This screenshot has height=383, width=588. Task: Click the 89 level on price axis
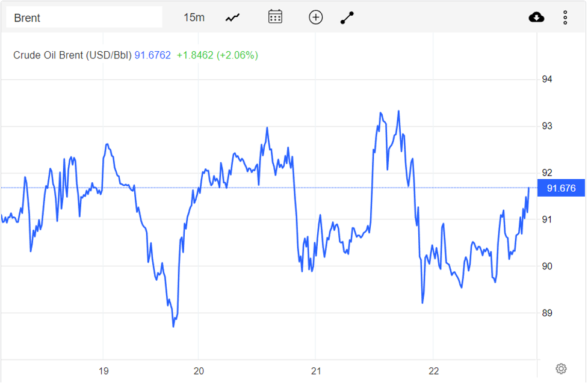tap(547, 313)
